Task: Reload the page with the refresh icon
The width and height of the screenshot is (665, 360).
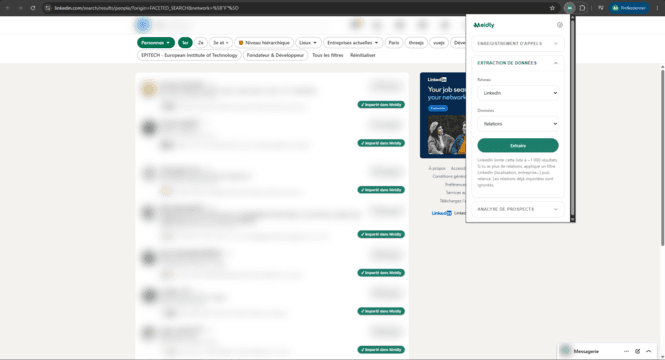Action: click(x=33, y=8)
